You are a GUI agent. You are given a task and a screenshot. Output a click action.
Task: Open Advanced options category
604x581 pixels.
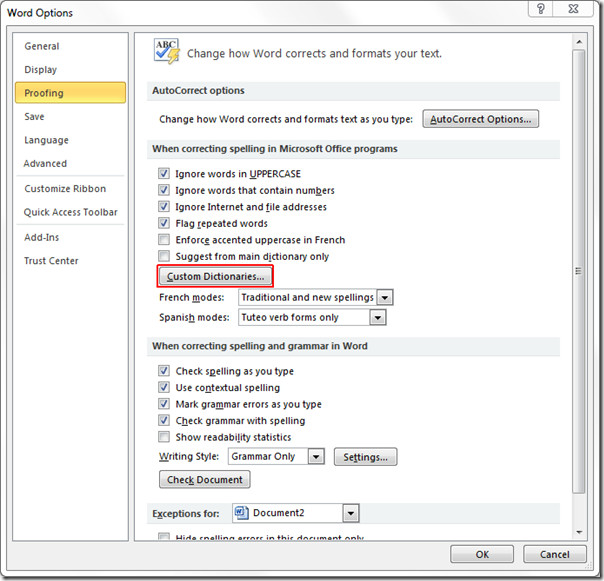(x=70, y=163)
